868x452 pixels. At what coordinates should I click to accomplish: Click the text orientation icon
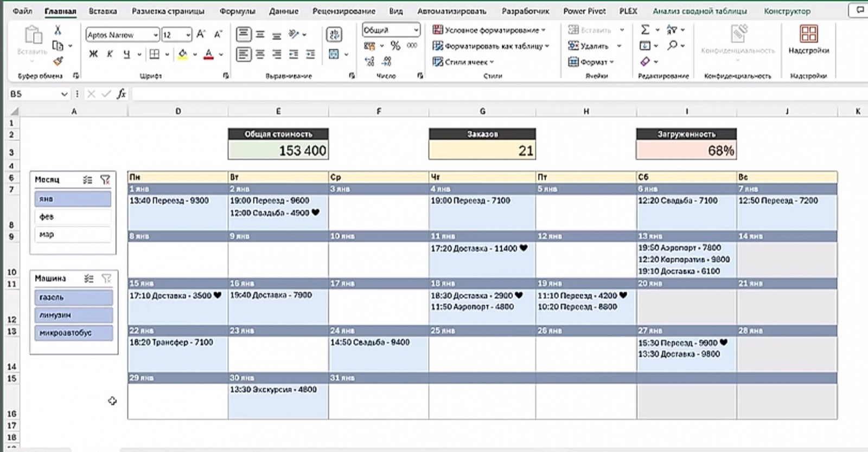294,34
